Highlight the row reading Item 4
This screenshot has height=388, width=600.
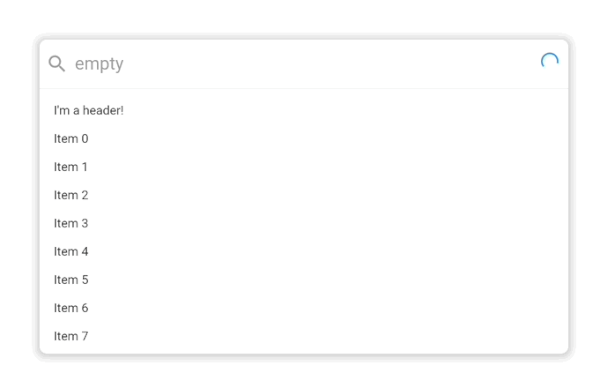coord(304,252)
